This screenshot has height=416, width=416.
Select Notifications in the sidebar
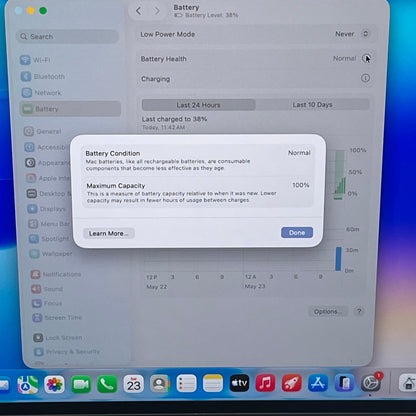(x=56, y=274)
